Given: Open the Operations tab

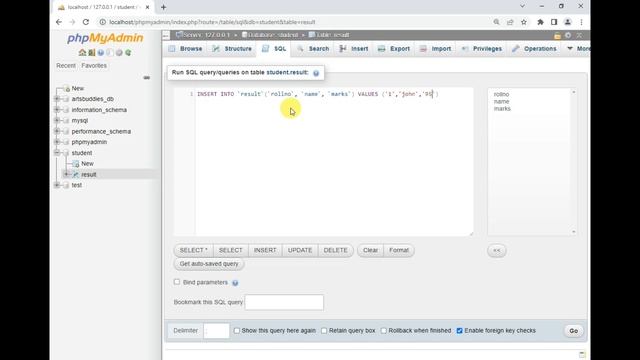Looking at the screenshot, I should click(534, 49).
